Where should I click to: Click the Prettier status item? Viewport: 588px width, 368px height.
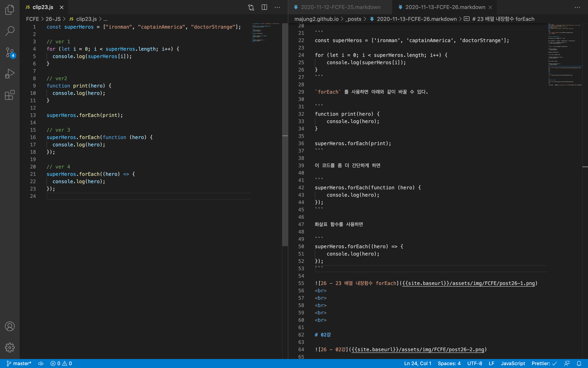544,363
